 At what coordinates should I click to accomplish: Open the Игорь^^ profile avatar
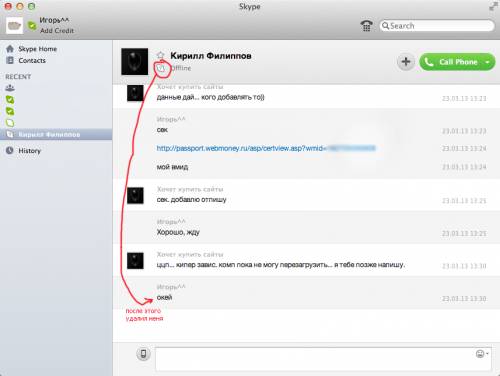pos(14,26)
